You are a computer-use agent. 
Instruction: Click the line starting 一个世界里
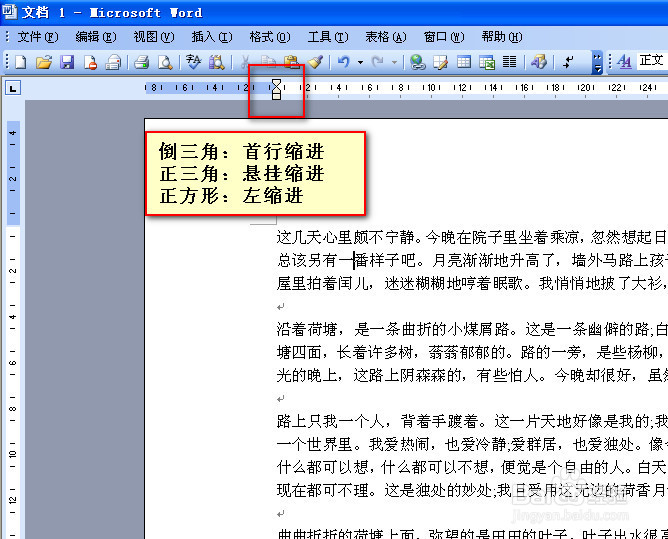[x=472, y=444]
